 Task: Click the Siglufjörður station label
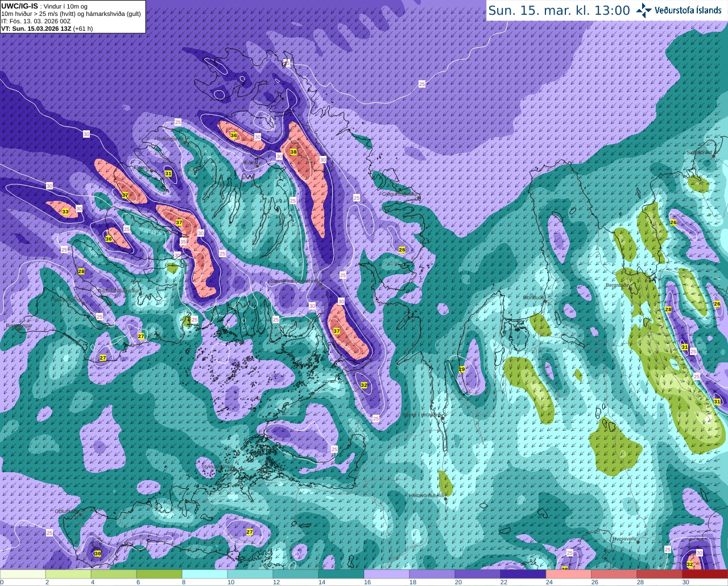point(699,152)
